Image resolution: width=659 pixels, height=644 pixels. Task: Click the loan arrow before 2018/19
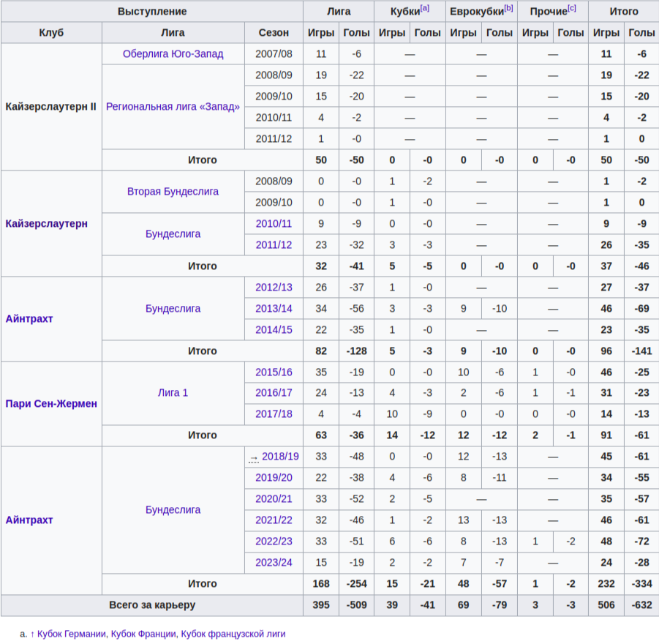[253, 458]
